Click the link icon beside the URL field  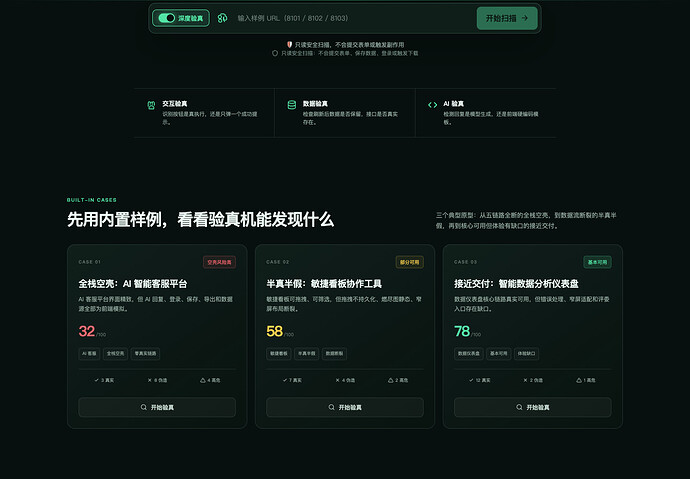[223, 18]
